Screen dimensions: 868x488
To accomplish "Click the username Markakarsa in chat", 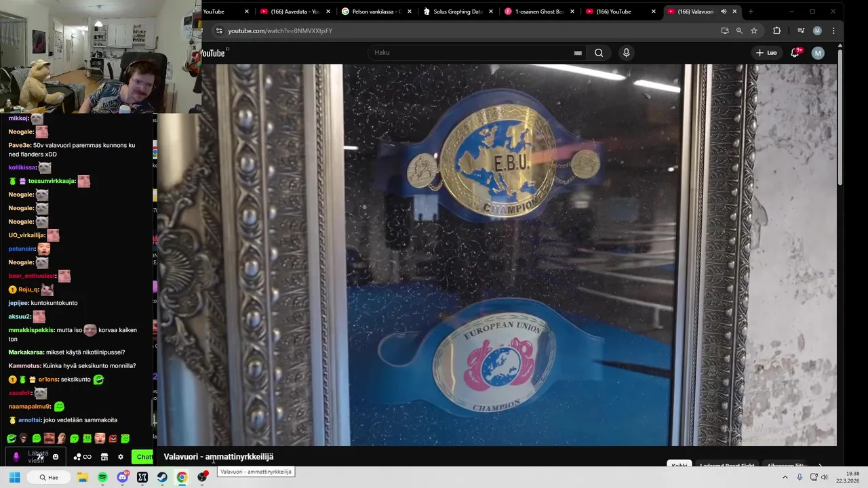I will coord(26,352).
